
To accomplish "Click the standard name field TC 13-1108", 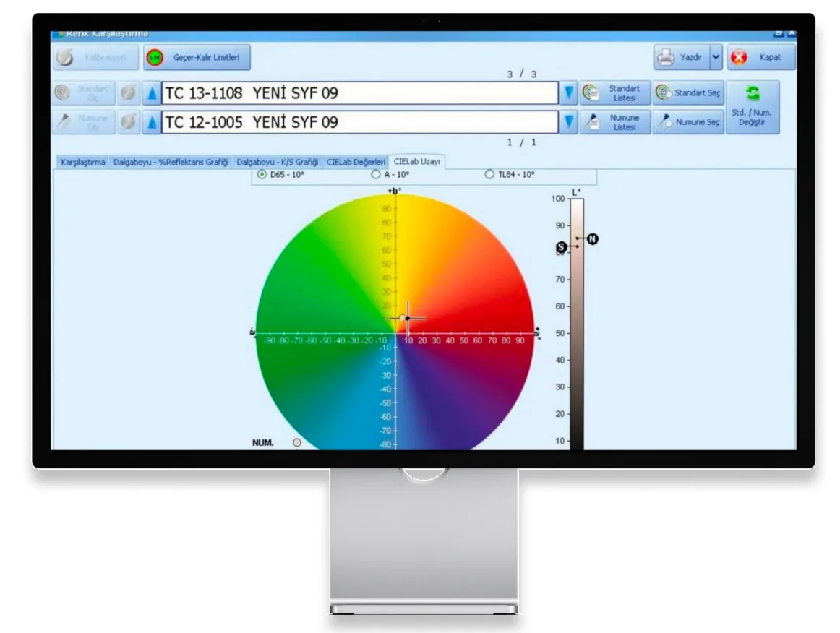I will point(360,93).
